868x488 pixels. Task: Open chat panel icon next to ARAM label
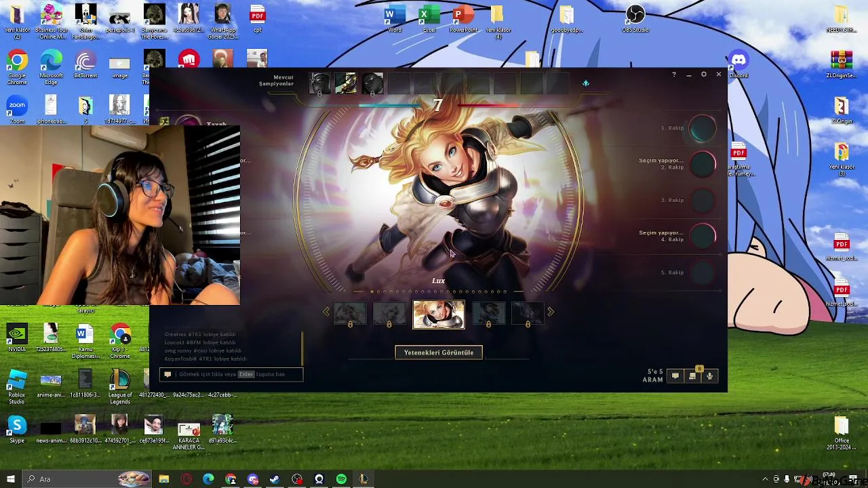pos(675,376)
